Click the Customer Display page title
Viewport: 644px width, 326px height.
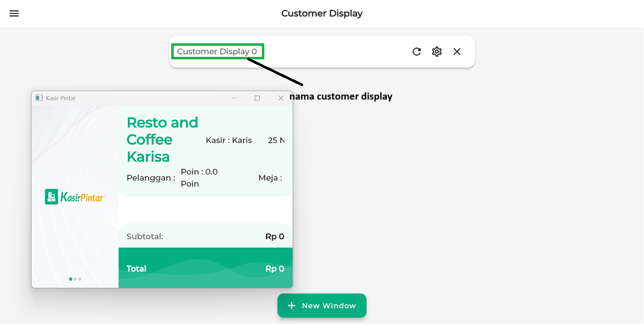[322, 14]
